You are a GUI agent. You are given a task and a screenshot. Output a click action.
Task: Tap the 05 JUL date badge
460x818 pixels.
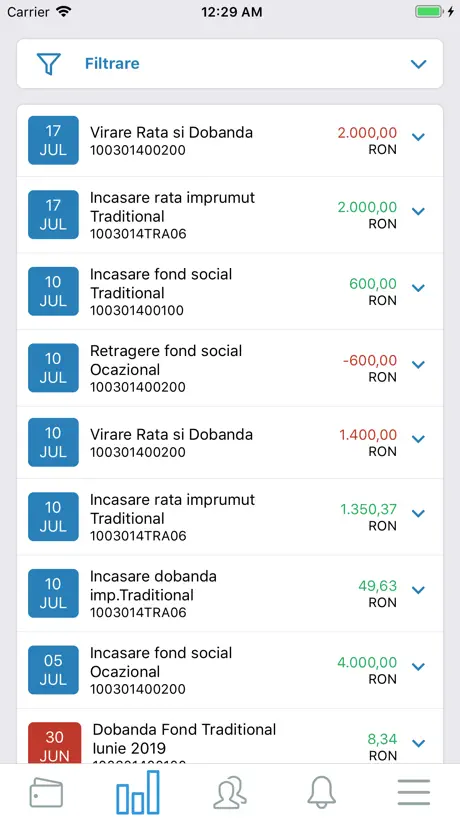[53, 670]
